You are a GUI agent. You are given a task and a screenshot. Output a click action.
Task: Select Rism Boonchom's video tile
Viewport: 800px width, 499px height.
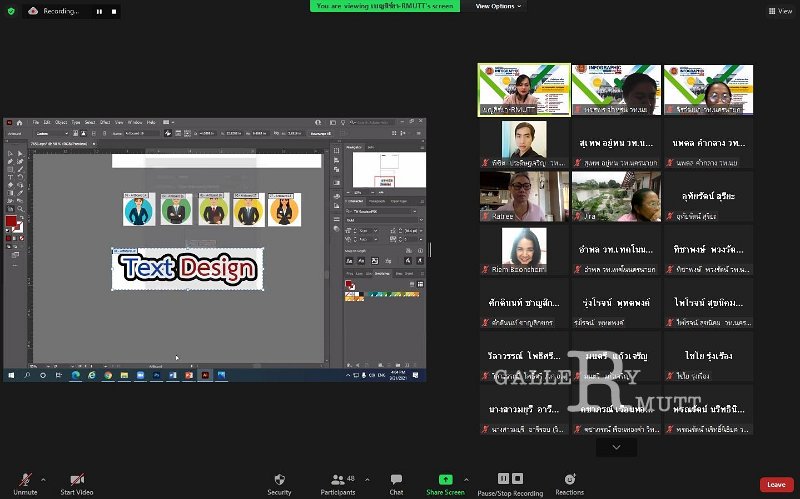click(x=524, y=250)
